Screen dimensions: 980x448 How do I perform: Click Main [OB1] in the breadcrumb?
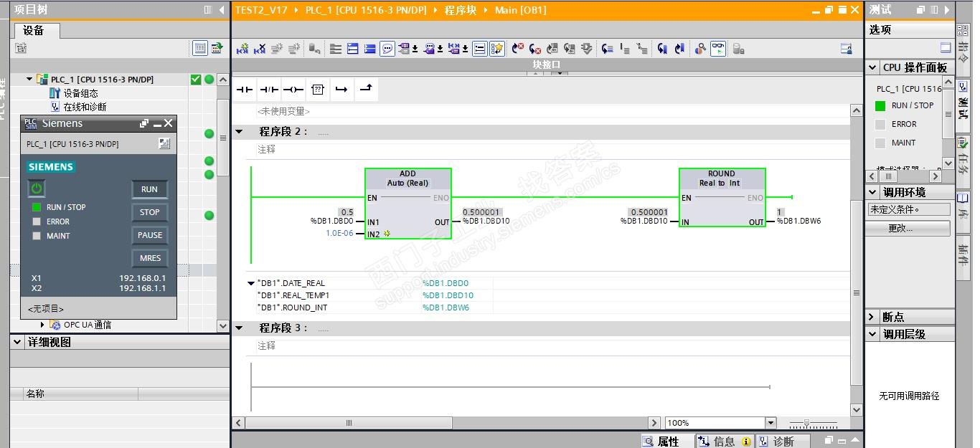[x=520, y=10]
